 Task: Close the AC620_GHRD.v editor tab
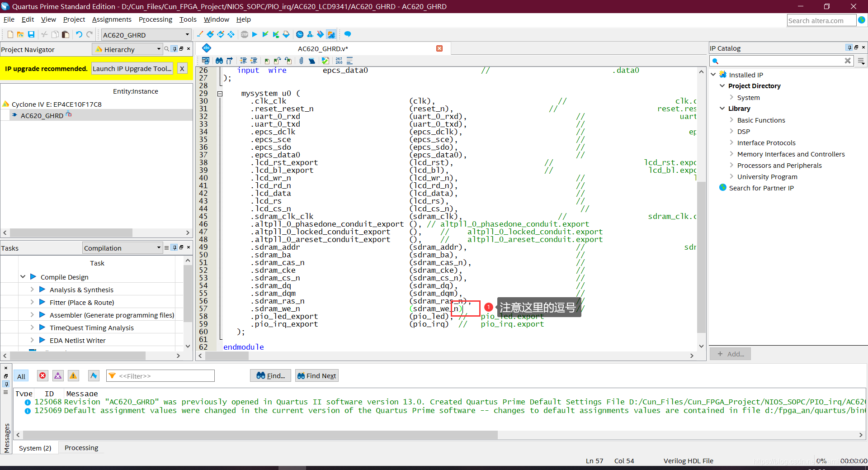[x=439, y=48]
